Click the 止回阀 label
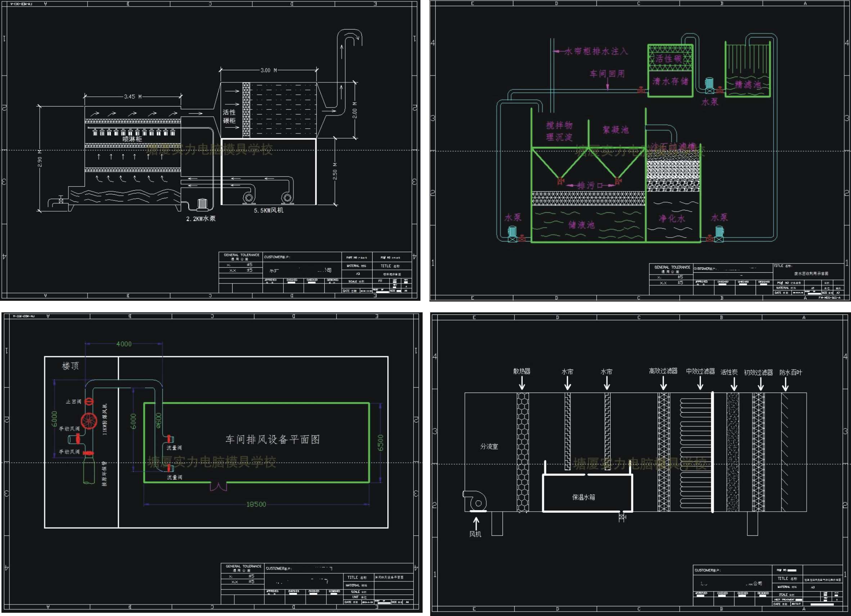The height and width of the screenshot is (616, 851). click(x=73, y=402)
